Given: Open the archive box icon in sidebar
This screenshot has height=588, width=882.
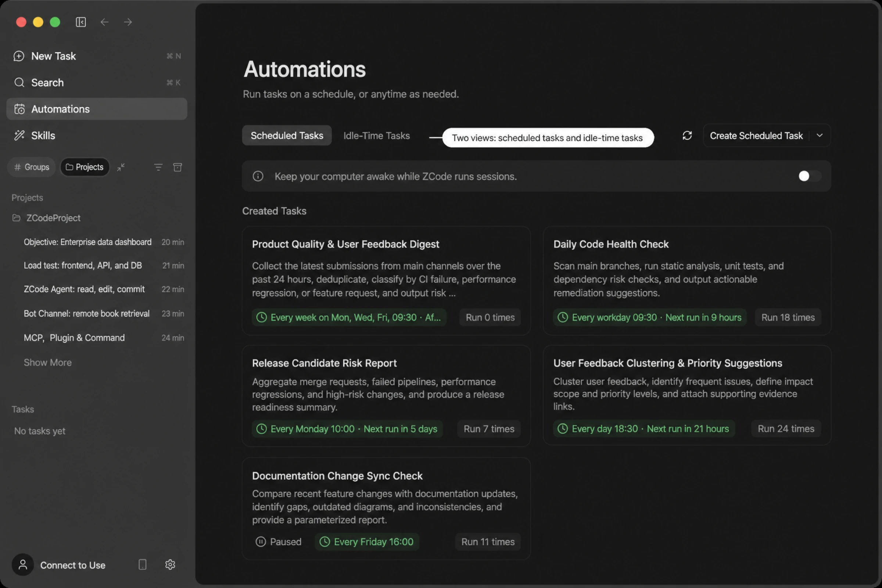Looking at the screenshot, I should pos(178,167).
